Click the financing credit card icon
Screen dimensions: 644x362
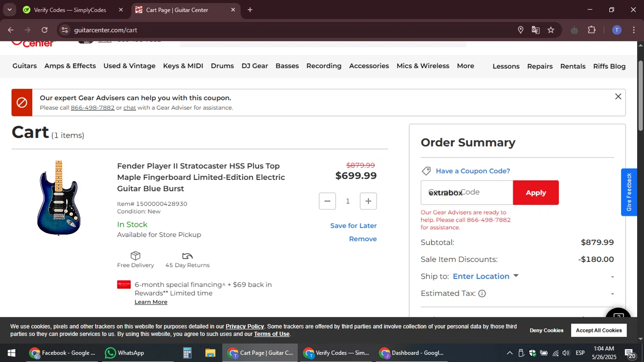124,285
